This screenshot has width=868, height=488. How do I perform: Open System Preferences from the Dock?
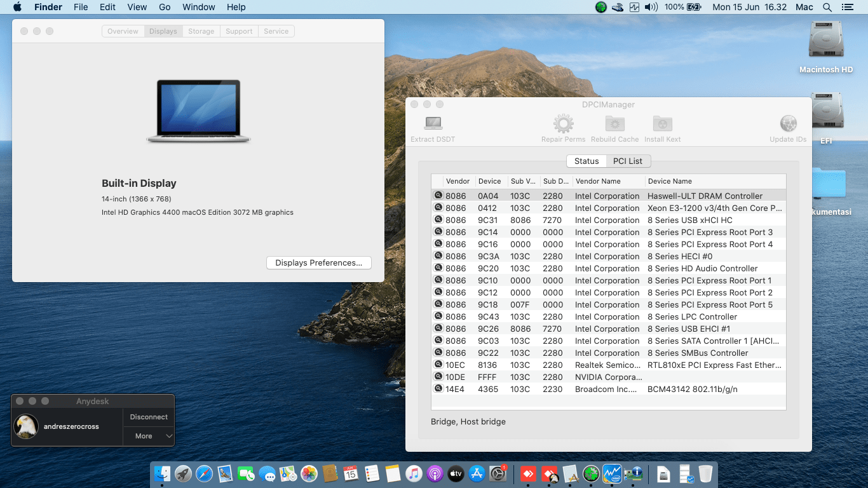pos(498,473)
